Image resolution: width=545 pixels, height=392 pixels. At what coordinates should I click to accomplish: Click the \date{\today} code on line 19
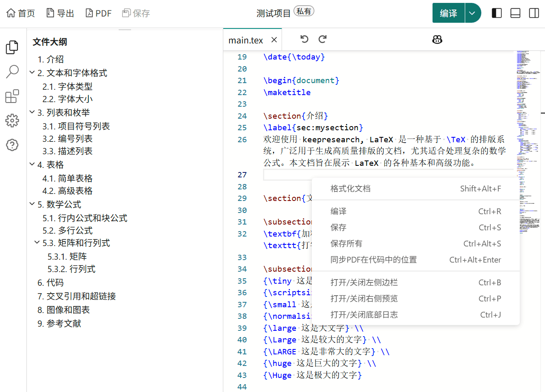(x=294, y=57)
